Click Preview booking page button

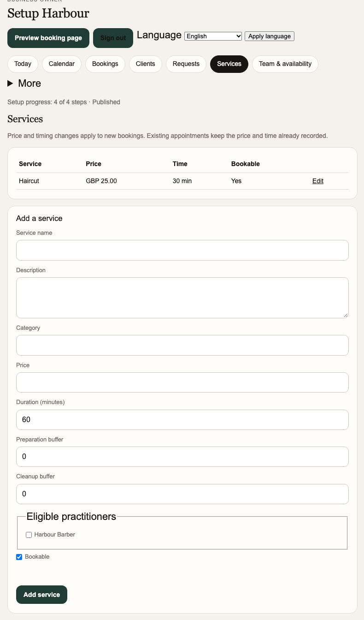tap(48, 38)
